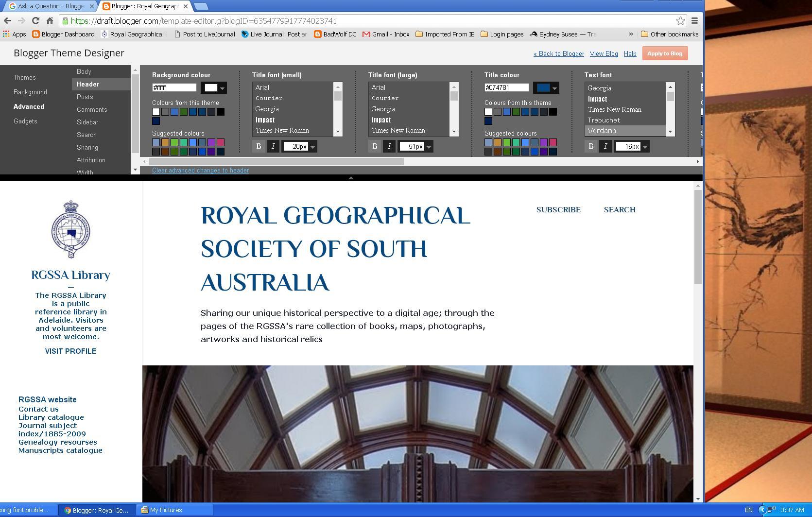Viewport: 812px width, 517px height.
Task: Toggle italic for Title font (small)
Action: pos(273,146)
